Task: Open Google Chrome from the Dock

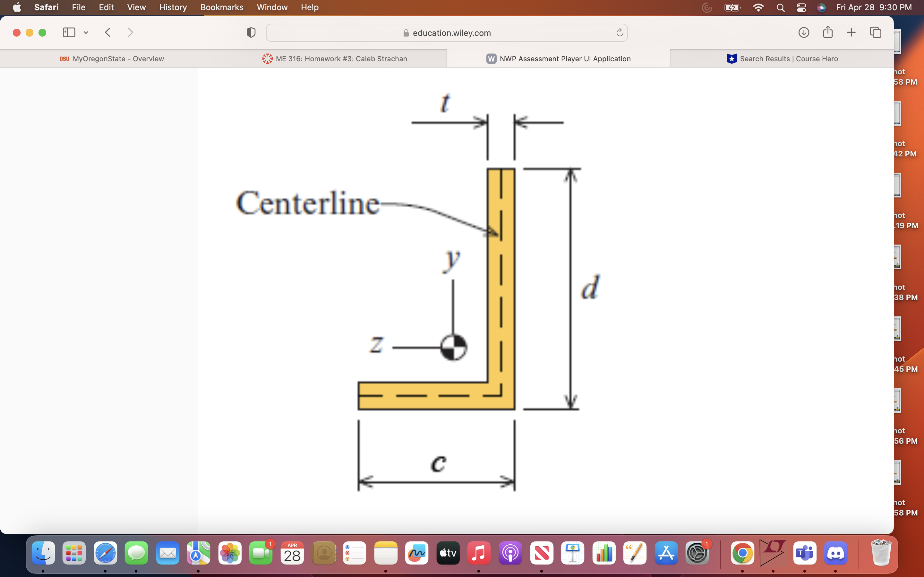Action: click(x=743, y=552)
